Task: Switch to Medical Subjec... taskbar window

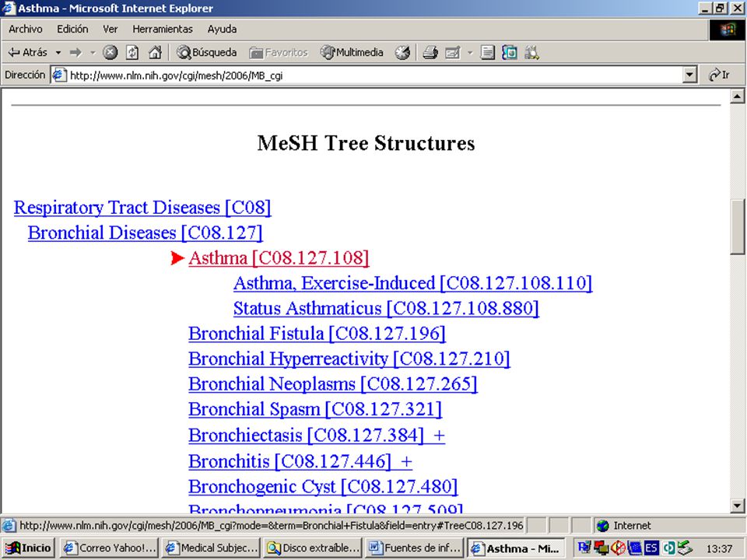Action: point(212,548)
